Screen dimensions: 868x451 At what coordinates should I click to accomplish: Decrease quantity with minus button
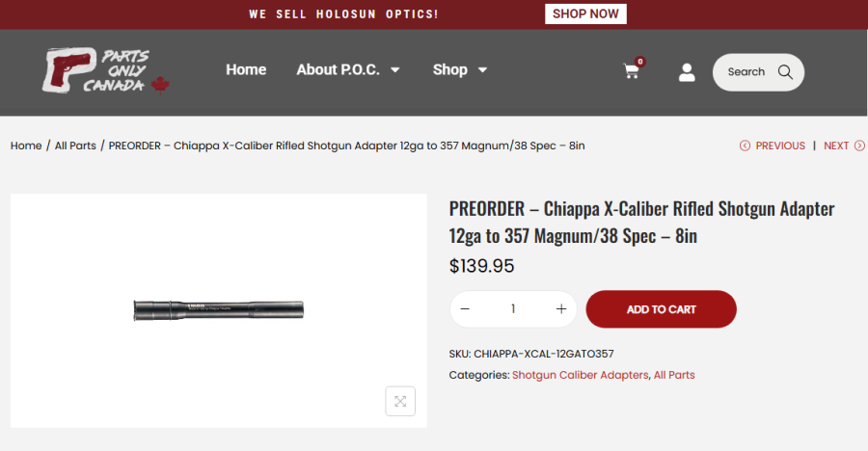(465, 309)
